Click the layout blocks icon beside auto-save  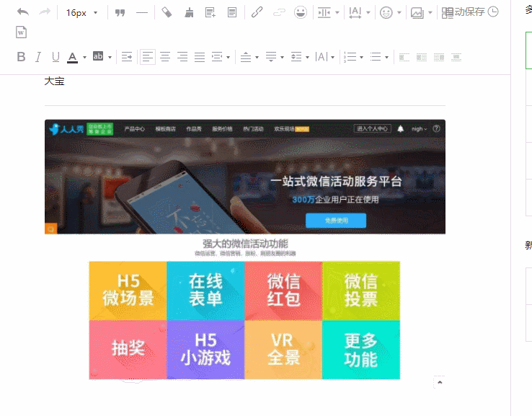[x=448, y=13]
